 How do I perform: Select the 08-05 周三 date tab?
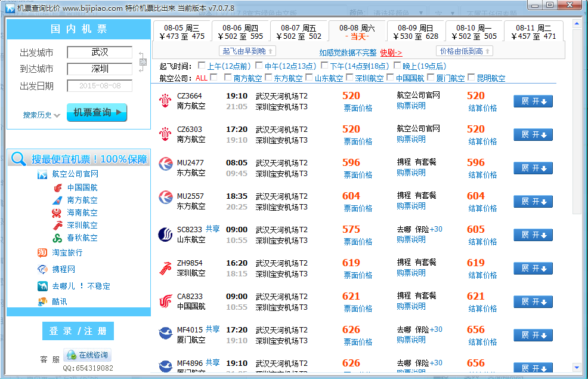pyautogui.click(x=182, y=32)
